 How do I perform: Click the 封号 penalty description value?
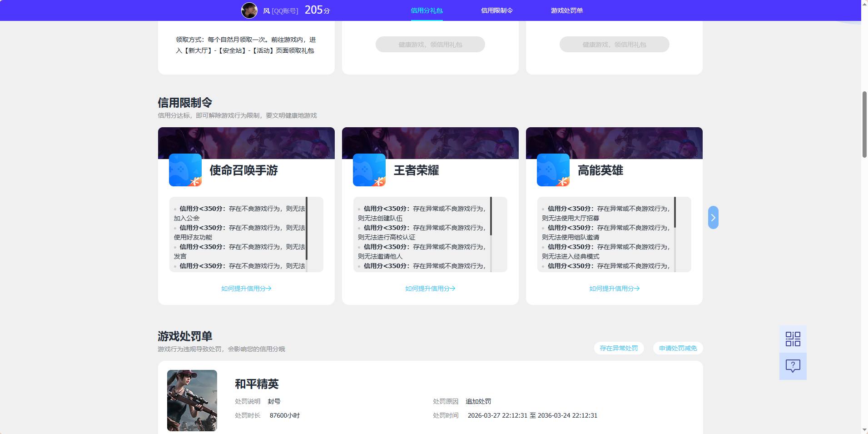tap(274, 401)
